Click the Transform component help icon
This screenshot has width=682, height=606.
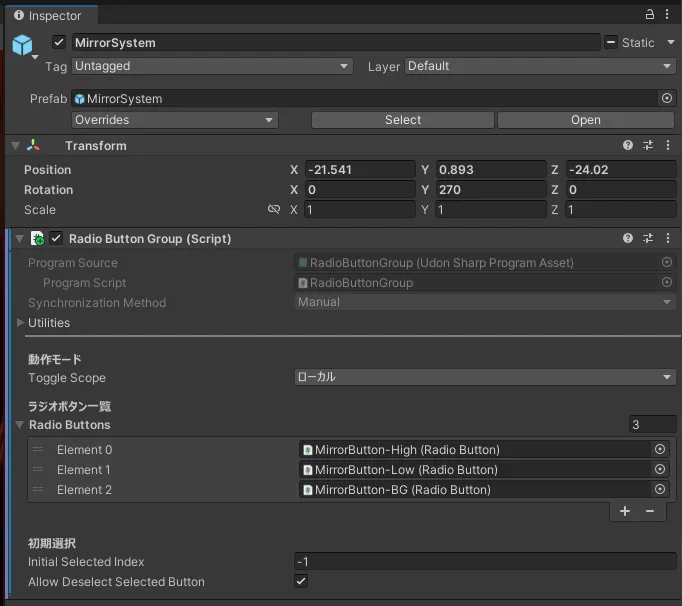point(628,146)
